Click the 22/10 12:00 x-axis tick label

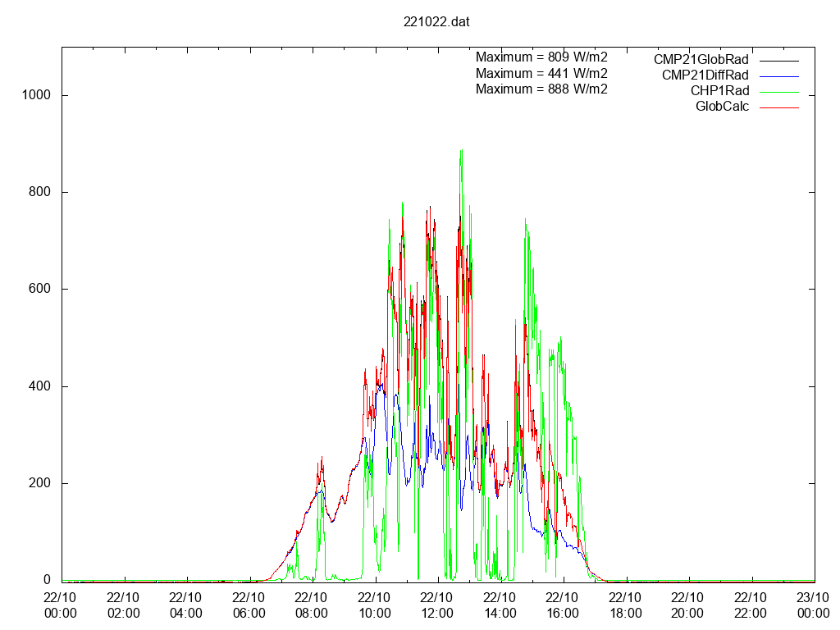coord(436,605)
